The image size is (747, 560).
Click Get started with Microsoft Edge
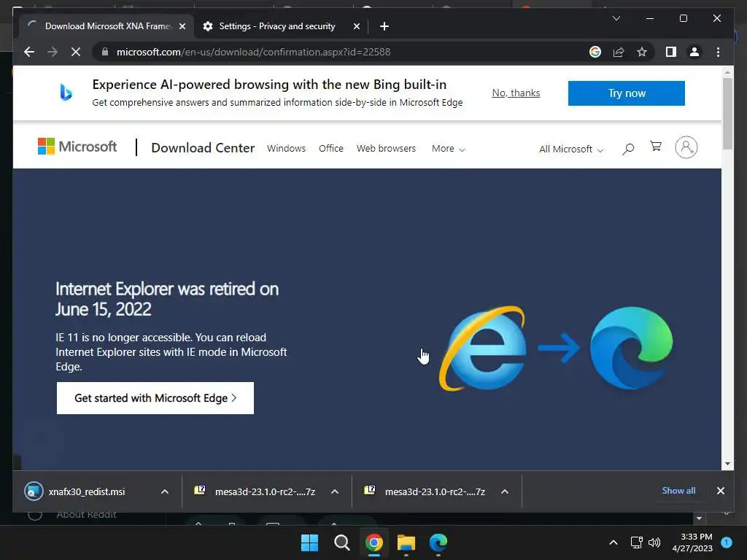click(x=155, y=398)
